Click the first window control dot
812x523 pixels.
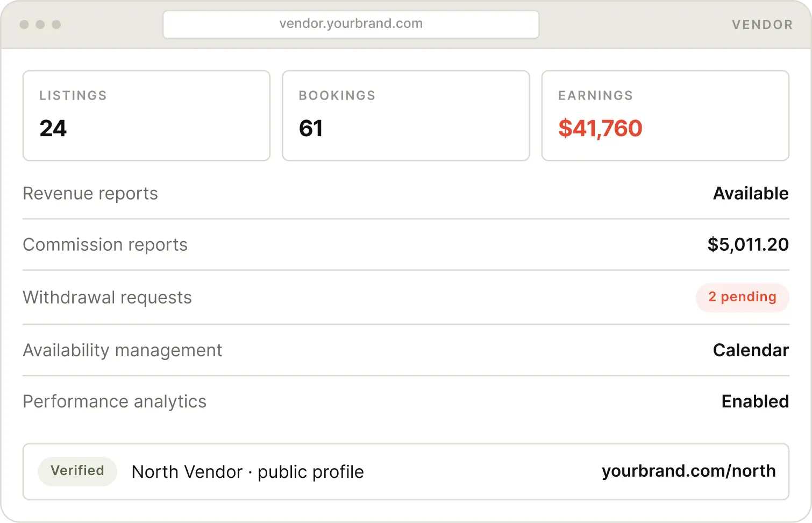(24, 25)
